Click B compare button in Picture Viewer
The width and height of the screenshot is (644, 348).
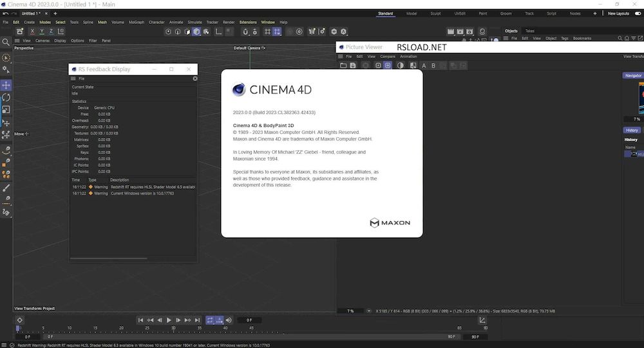click(x=433, y=65)
